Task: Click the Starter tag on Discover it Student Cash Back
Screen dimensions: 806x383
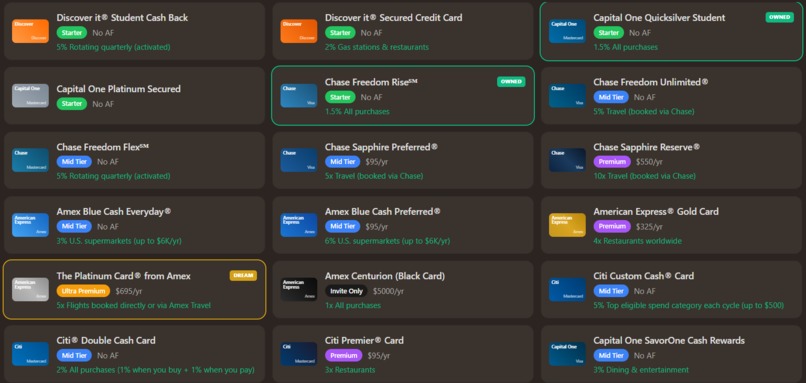Action: click(72, 33)
